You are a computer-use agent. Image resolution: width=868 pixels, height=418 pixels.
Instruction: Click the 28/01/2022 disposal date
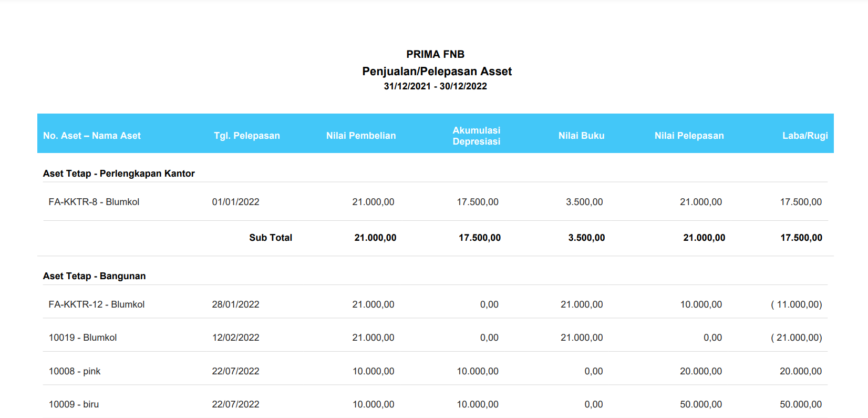[235, 304]
